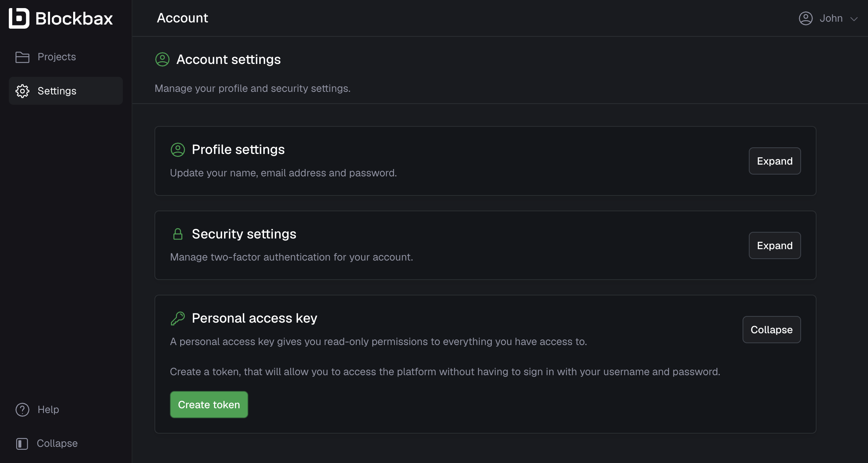Collapse the Personal access key section
The image size is (868, 463).
[772, 330]
